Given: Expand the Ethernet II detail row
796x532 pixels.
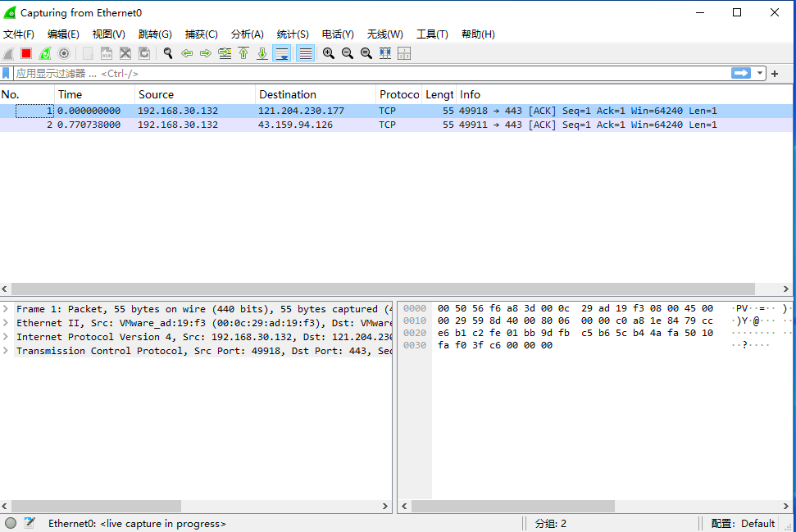Looking at the screenshot, I should point(6,323).
